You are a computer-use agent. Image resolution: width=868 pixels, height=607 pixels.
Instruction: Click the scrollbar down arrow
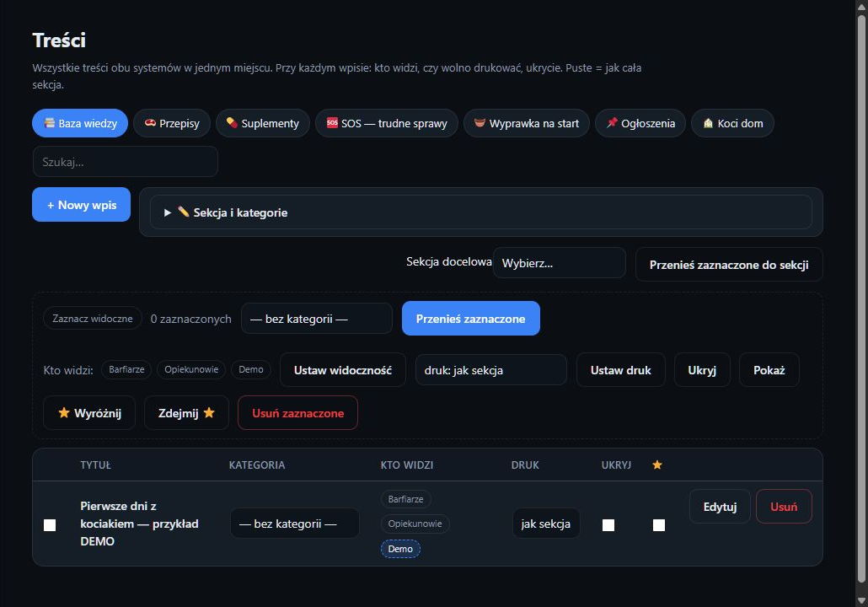pos(861,601)
